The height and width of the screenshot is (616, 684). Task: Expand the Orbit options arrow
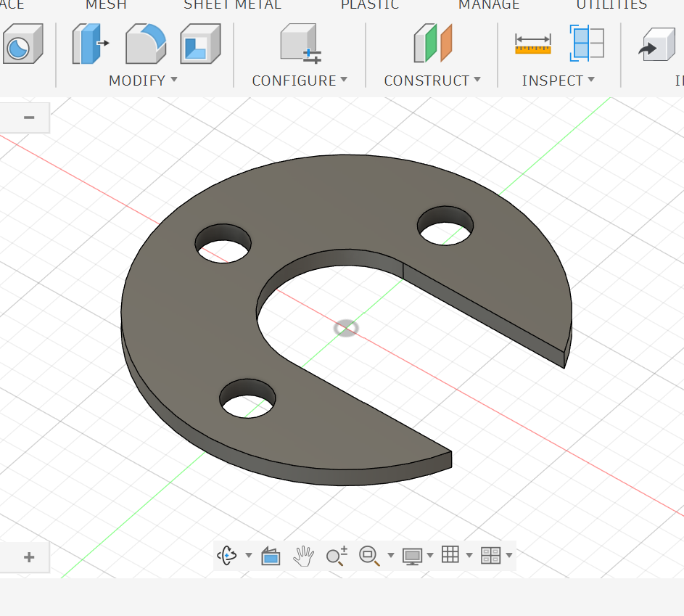point(249,555)
